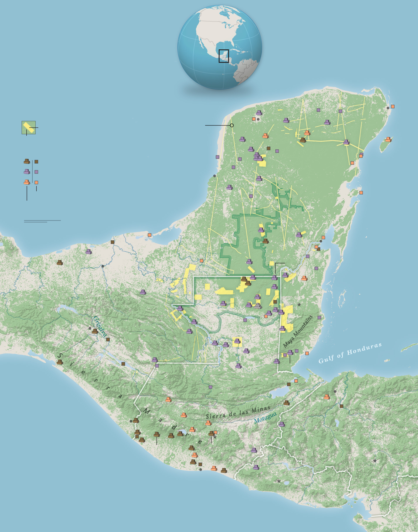Screen dimensions: 418x532
Task: Click the Maya Mountains label
Action: [298, 331]
